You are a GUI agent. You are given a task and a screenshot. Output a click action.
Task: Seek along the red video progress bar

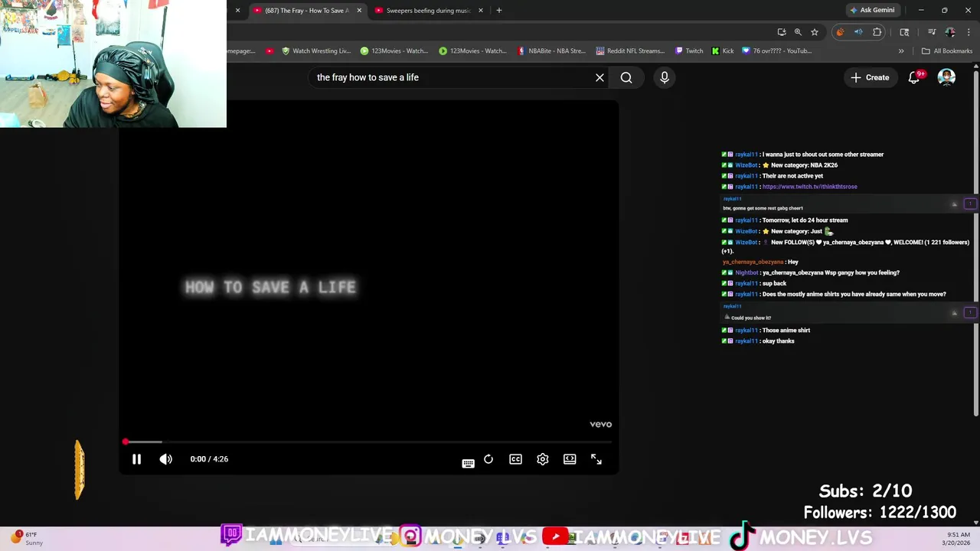click(x=368, y=442)
